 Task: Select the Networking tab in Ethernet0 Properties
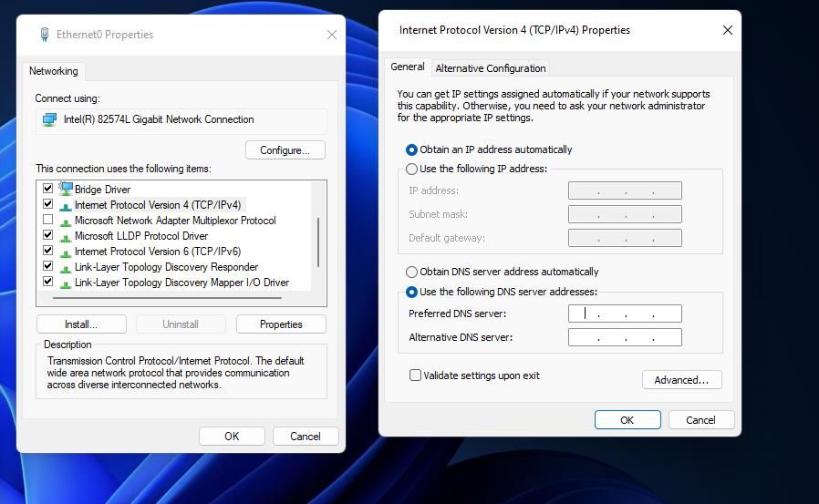[53, 71]
